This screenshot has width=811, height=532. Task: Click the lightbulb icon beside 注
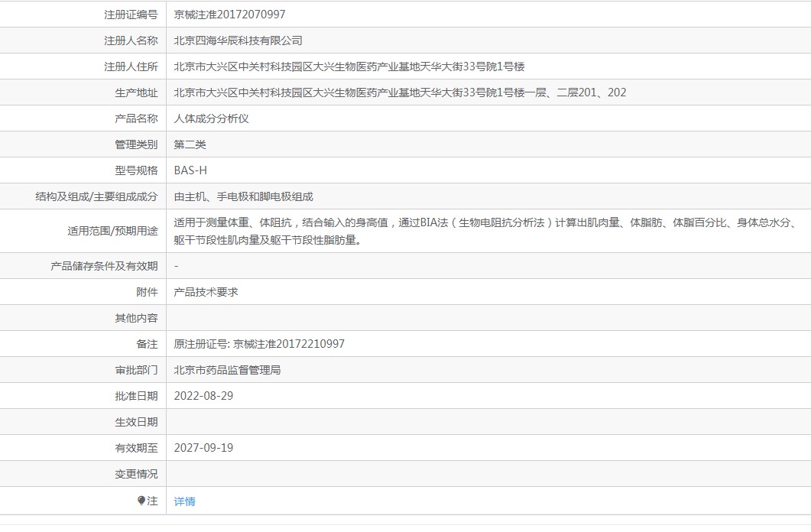point(141,501)
